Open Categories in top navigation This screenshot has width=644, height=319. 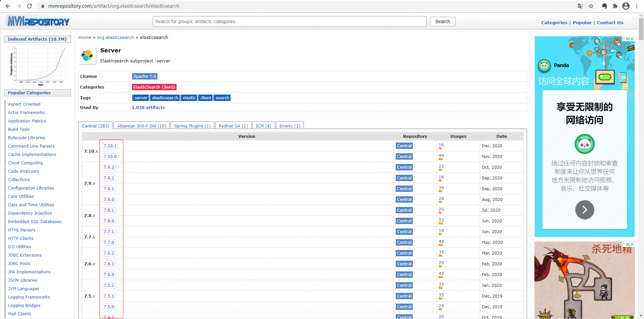[554, 22]
